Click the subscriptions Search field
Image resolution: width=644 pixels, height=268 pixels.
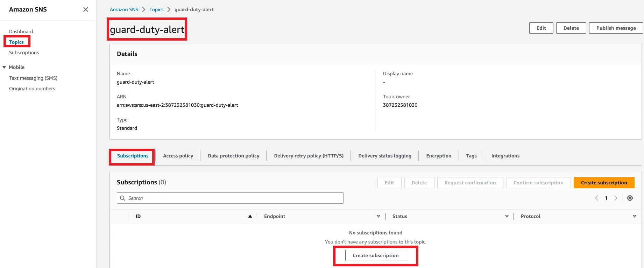coord(230,198)
